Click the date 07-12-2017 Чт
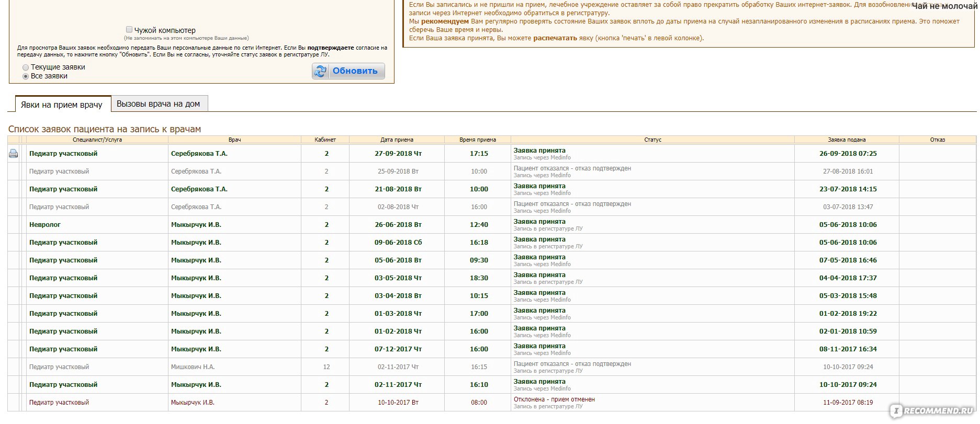 coord(398,349)
